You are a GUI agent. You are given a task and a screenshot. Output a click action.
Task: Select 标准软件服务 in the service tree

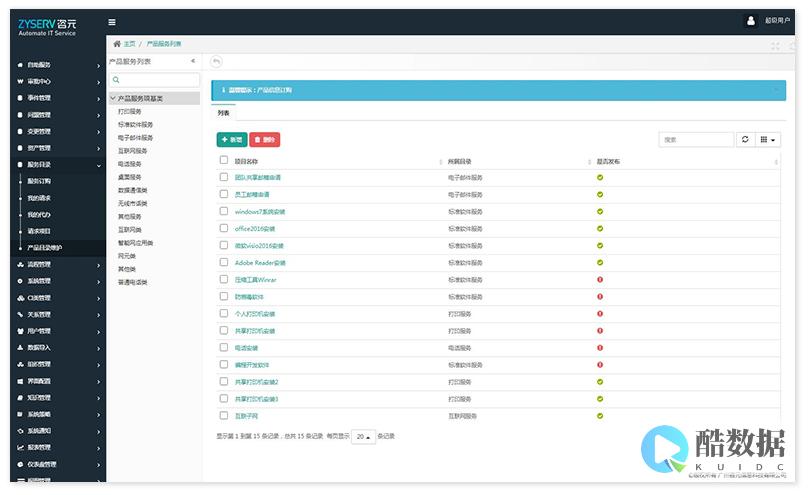tap(136, 125)
